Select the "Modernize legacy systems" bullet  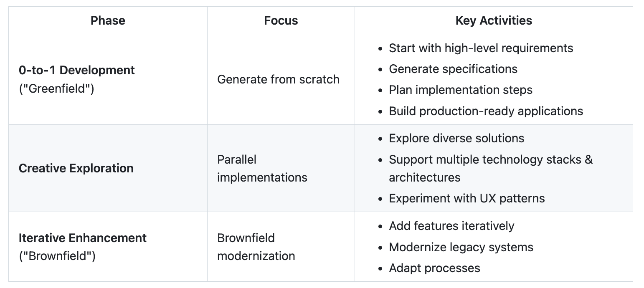tap(461, 247)
